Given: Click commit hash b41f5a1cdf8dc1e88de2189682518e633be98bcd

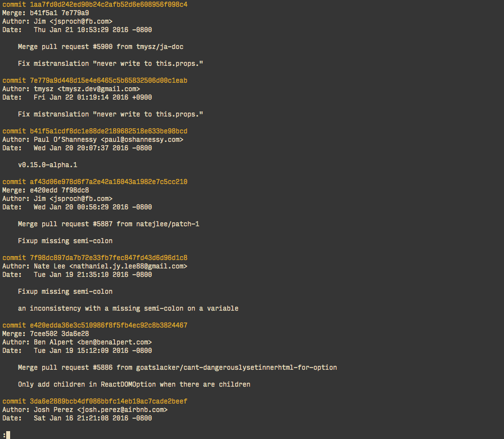Looking at the screenshot, I should [109, 131].
